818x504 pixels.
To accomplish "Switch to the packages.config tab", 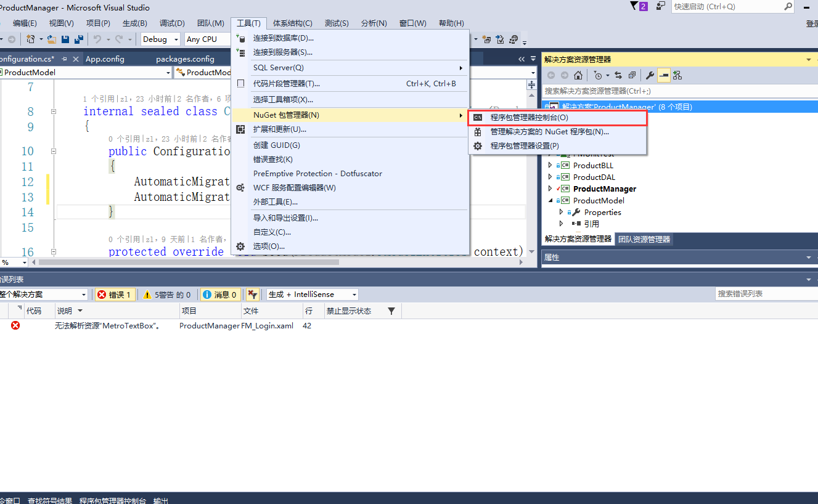I will [185, 59].
